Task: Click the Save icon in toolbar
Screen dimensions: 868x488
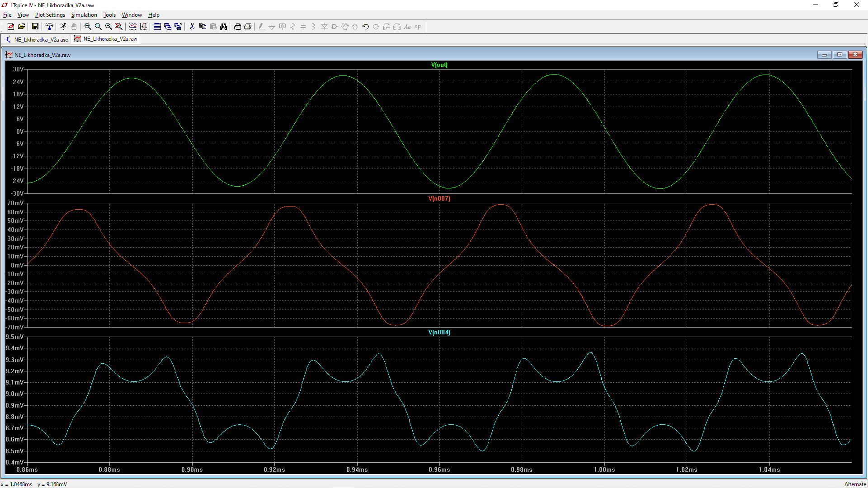Action: coord(35,27)
